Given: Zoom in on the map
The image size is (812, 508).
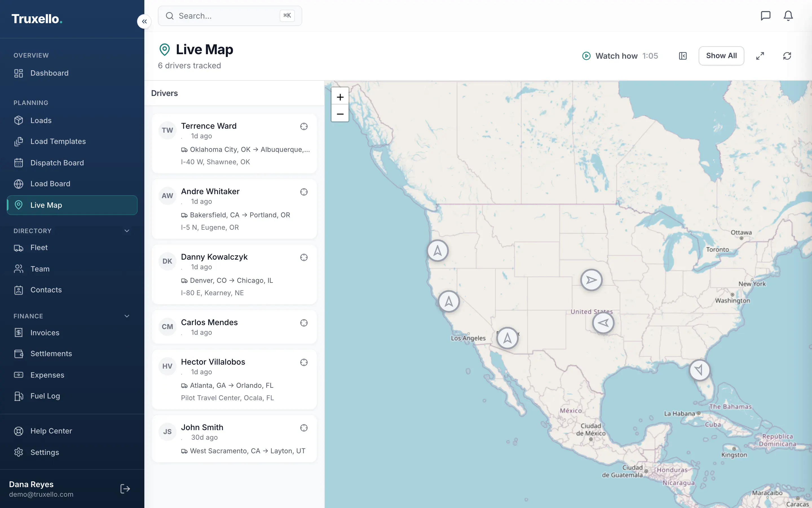Looking at the screenshot, I should (340, 97).
